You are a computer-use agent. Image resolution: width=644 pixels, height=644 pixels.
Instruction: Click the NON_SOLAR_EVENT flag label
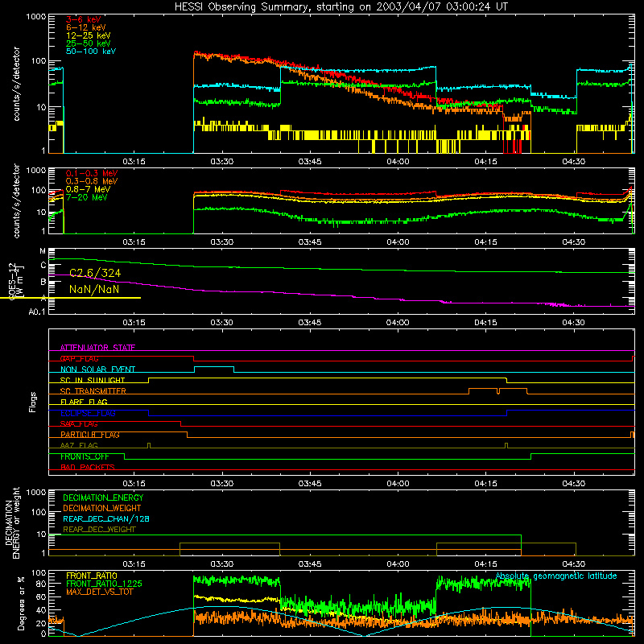pos(97,369)
